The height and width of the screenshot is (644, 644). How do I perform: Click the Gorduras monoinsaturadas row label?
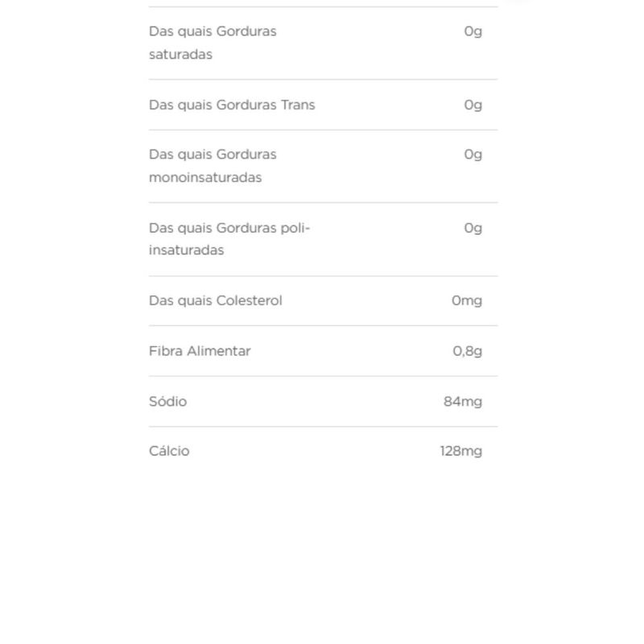point(213,166)
